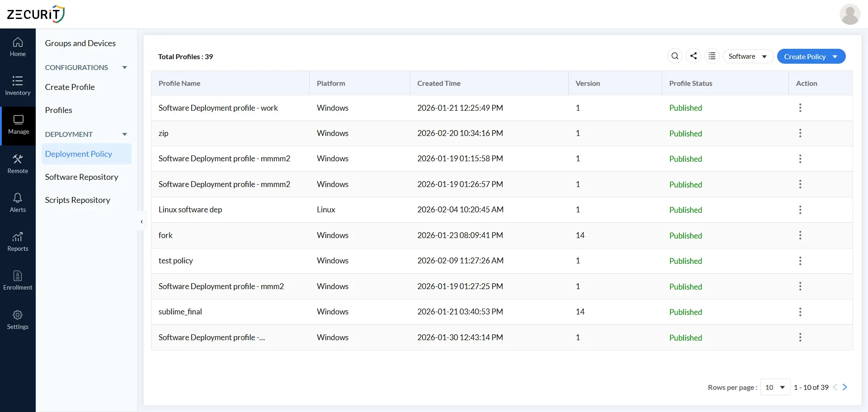Open the Inventory section in sidebar

18,86
